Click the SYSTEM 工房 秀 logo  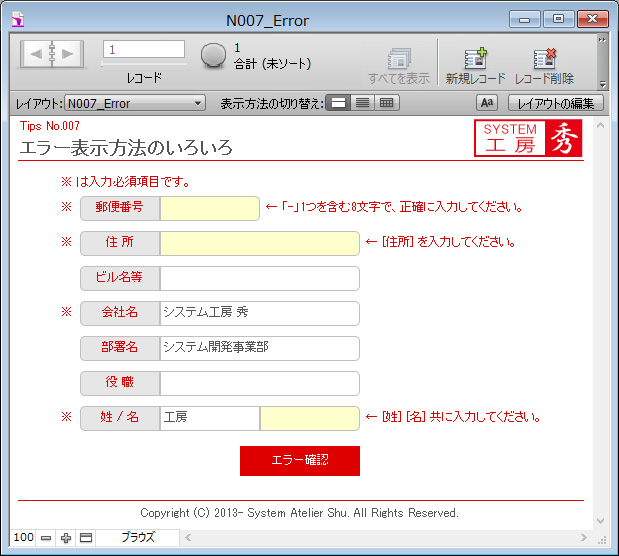[528, 138]
